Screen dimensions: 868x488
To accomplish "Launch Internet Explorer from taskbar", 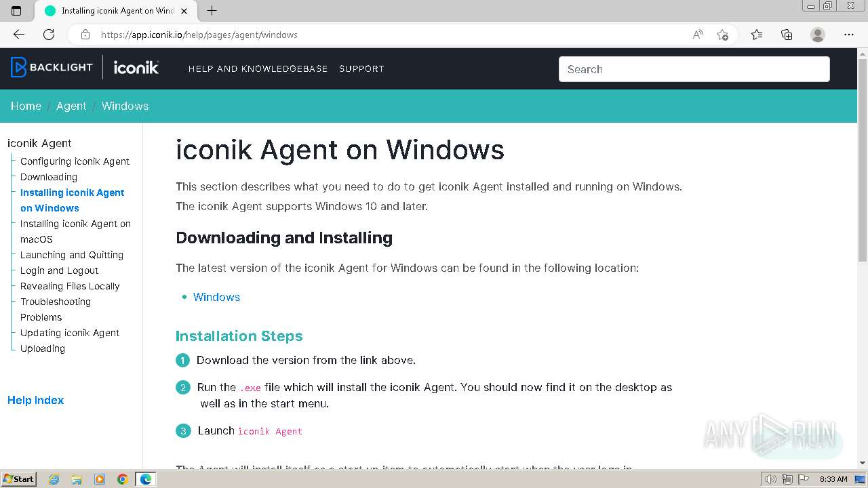I will click(54, 479).
